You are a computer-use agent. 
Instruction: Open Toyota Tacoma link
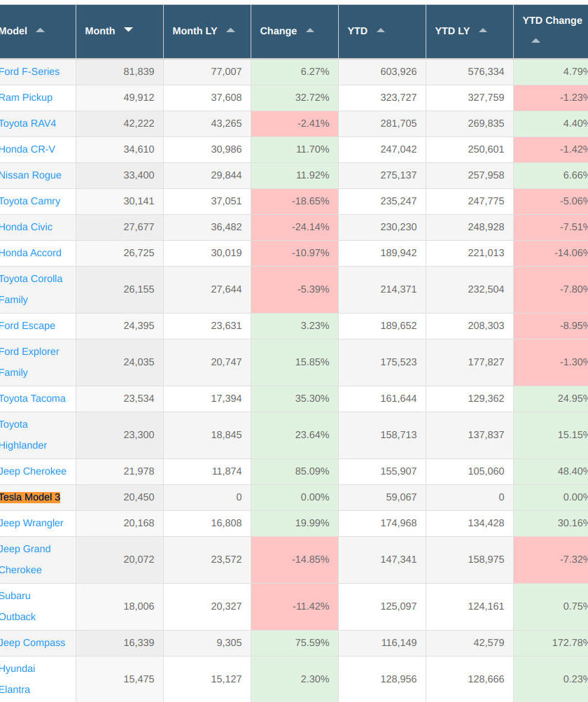(x=33, y=398)
